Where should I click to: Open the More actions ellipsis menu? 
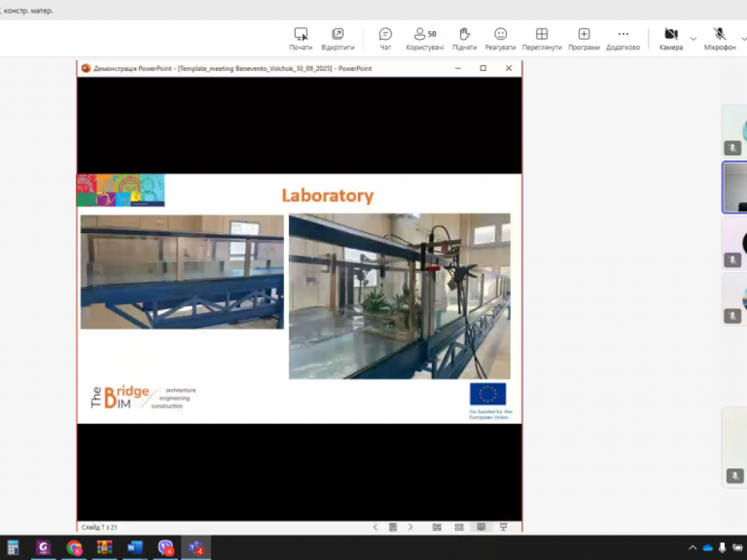622,39
